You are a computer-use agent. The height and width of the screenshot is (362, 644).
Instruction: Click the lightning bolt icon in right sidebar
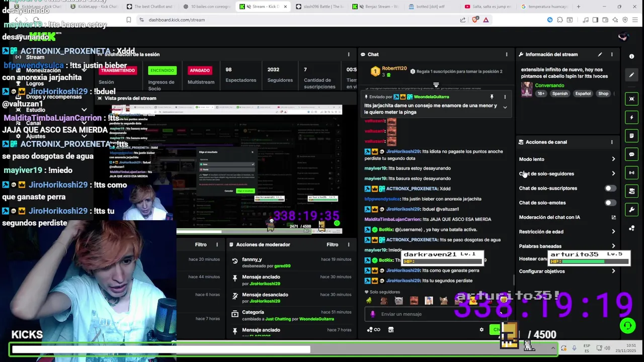632,118
